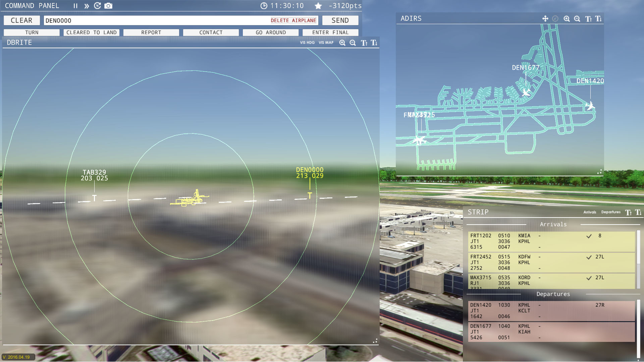This screenshot has width=644, height=362.
Task: Pause the simulation from the command panel
Action: [75, 5]
